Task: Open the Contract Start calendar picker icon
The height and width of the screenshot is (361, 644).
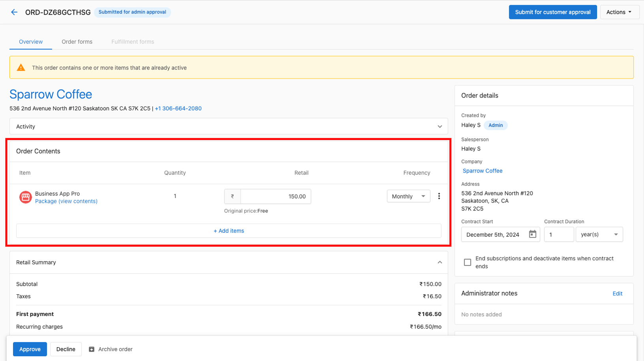Action: [x=533, y=234]
